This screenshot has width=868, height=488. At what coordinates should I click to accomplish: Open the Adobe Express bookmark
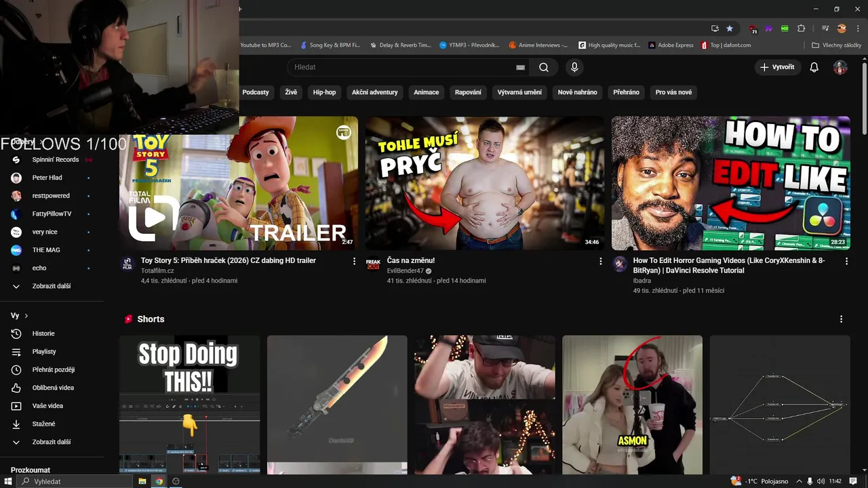(671, 45)
